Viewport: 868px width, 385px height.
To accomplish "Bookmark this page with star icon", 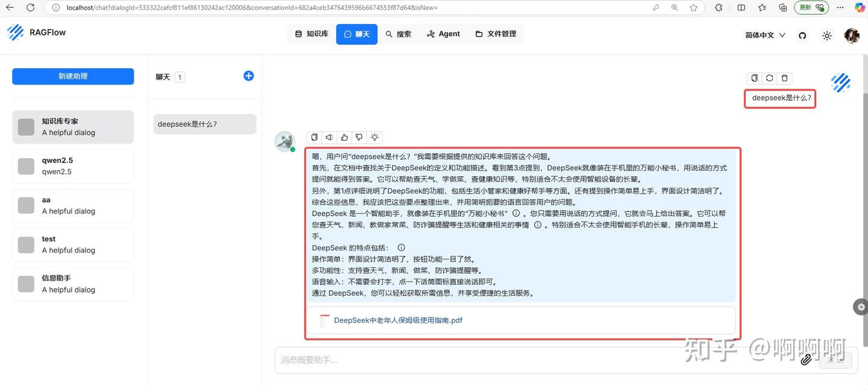I will pos(694,8).
